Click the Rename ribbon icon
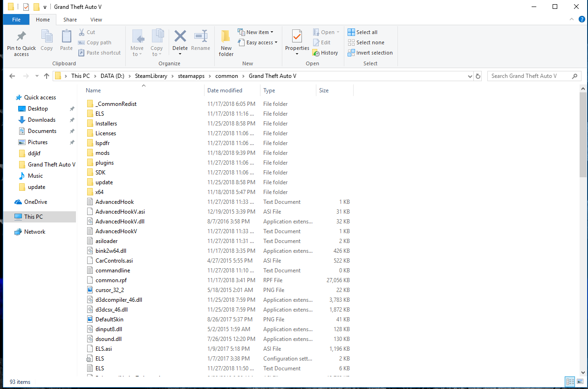588x389 pixels. coord(200,40)
